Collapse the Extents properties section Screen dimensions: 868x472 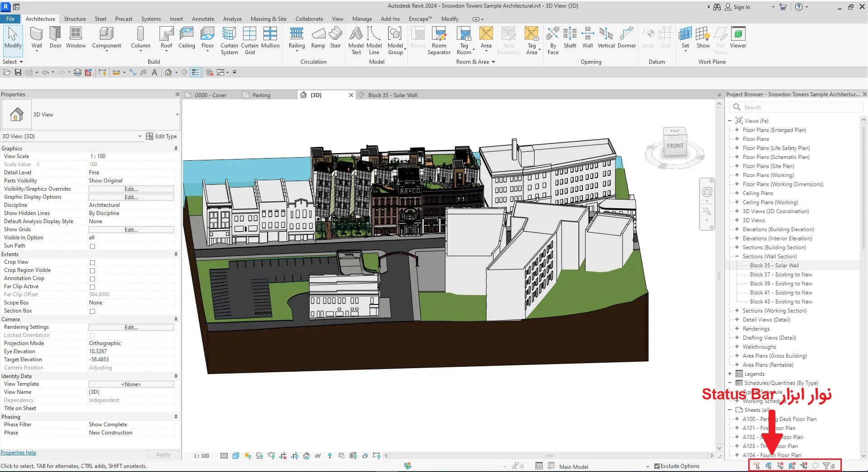point(176,254)
